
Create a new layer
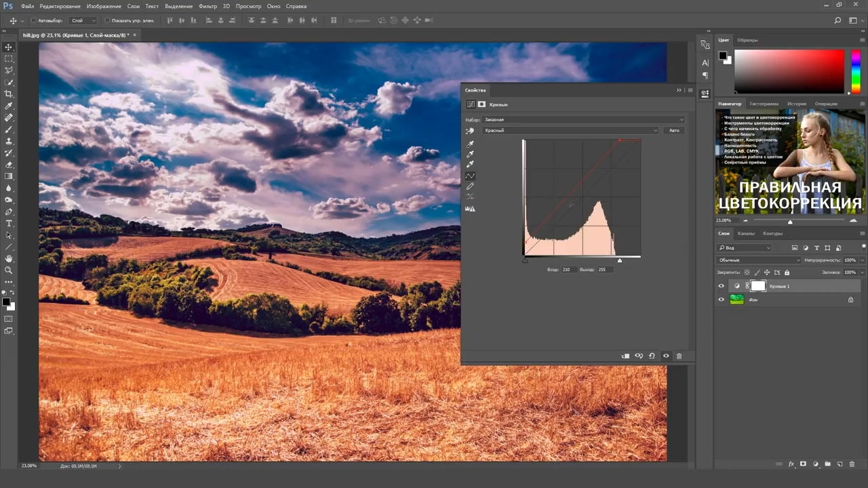(x=840, y=464)
